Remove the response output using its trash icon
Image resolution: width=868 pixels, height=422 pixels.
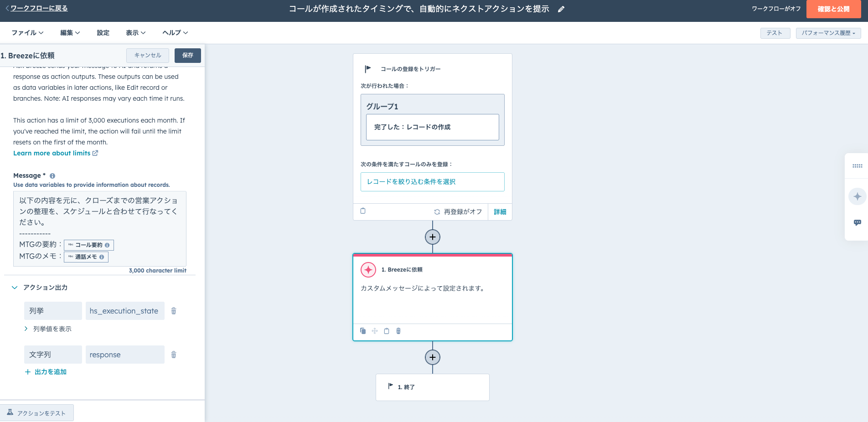click(174, 355)
